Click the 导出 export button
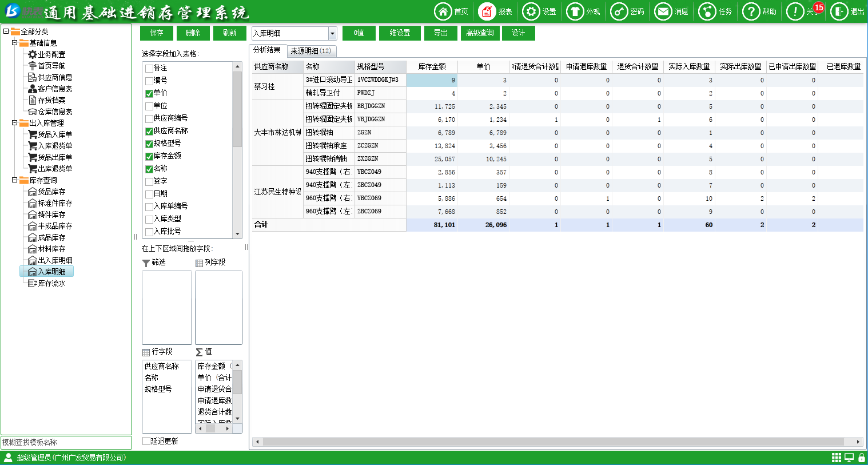The height and width of the screenshot is (465, 868). 441,33
